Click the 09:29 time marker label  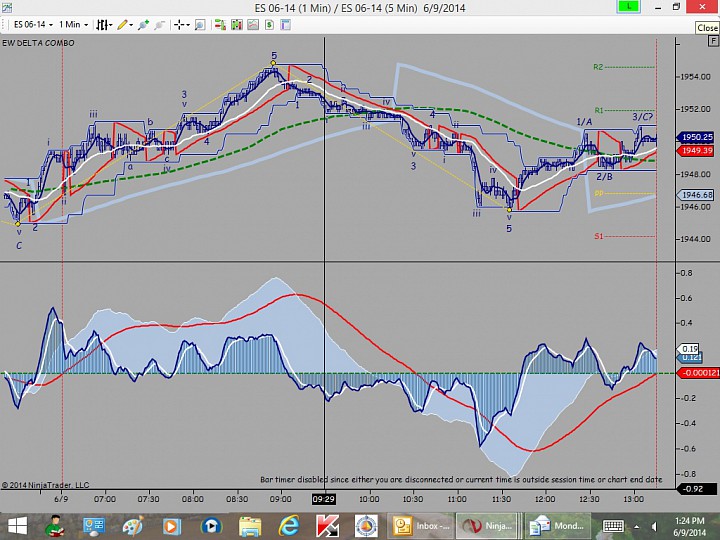323,499
